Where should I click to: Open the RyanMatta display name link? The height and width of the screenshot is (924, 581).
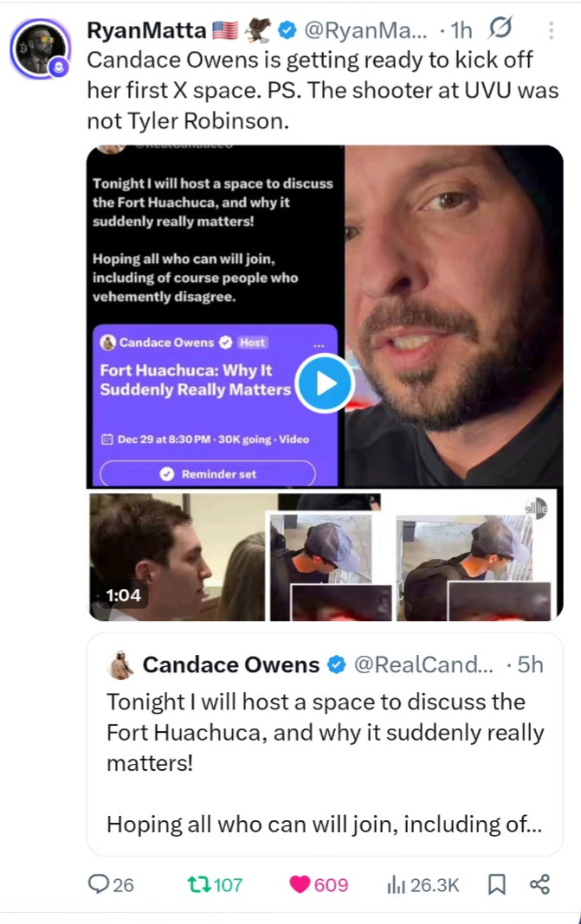146,30
